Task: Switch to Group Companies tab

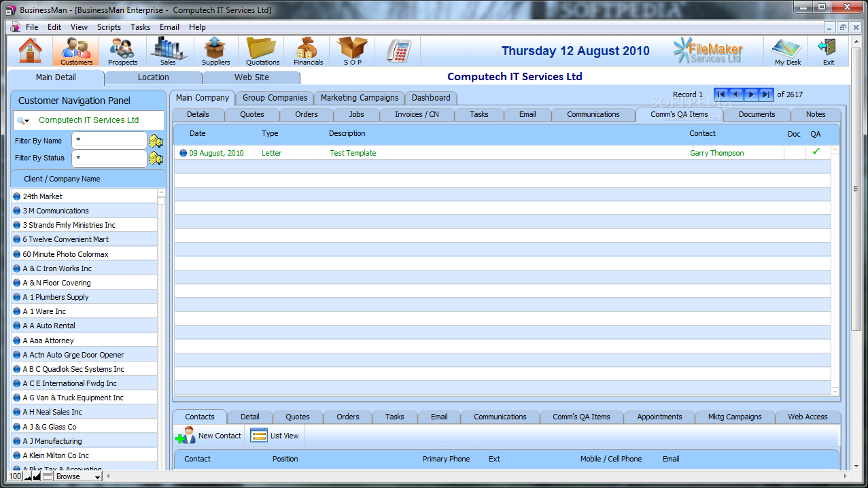Action: click(x=275, y=98)
